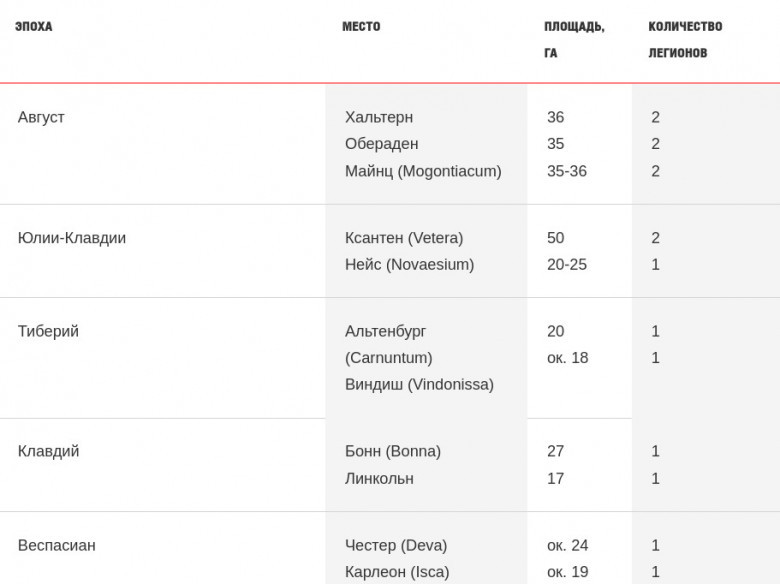
Task: Click Виндиш (Vindonissa) place entry
Action: point(419,385)
